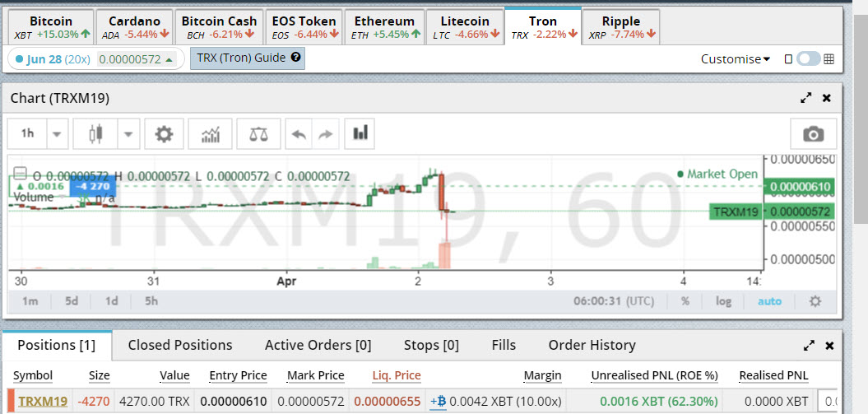Viewport: 868px width, 414px height.
Task: Open the indicators chart icon
Action: (211, 133)
